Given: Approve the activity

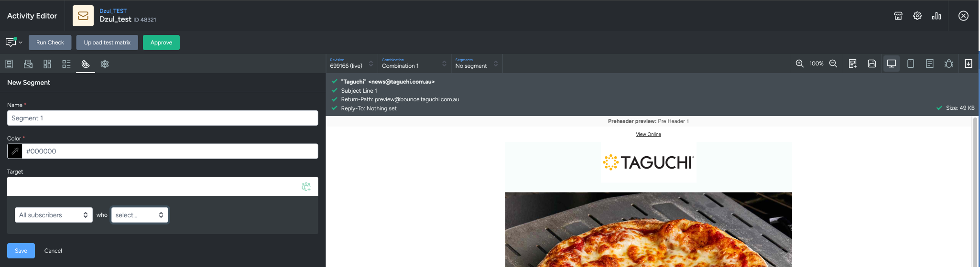Looking at the screenshot, I should click(162, 43).
